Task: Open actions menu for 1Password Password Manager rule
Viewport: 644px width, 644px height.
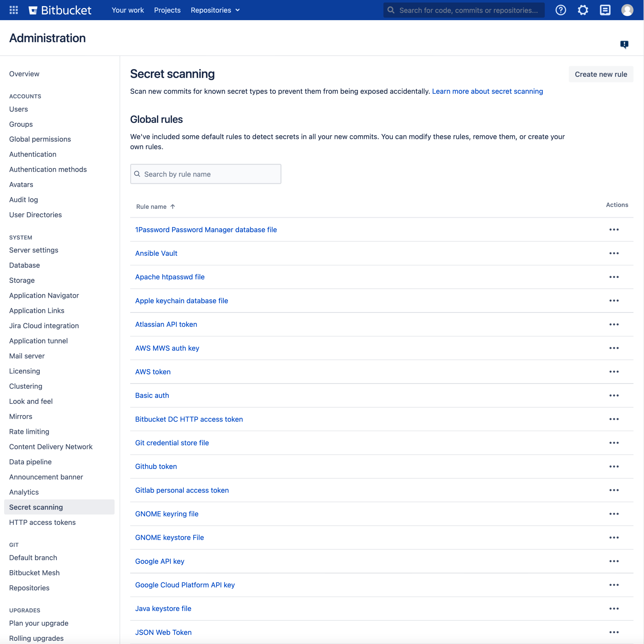Action: tap(614, 230)
